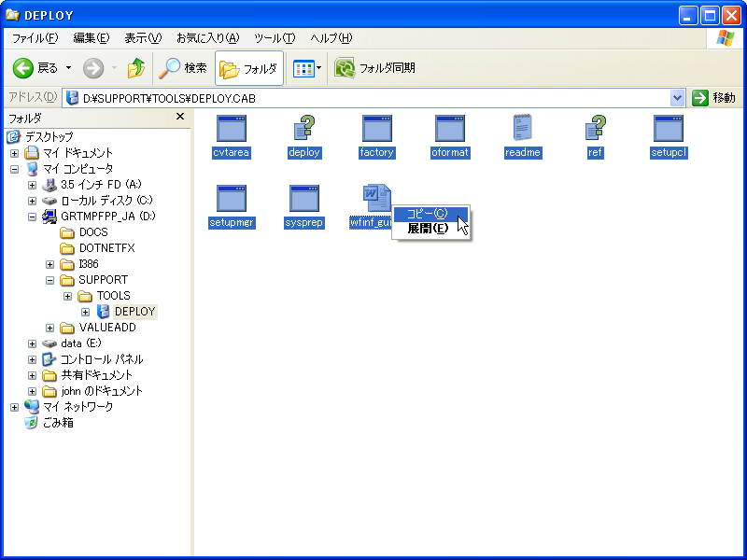Choose コピー(C) from the context menu
The image size is (747, 560).
coord(430,214)
